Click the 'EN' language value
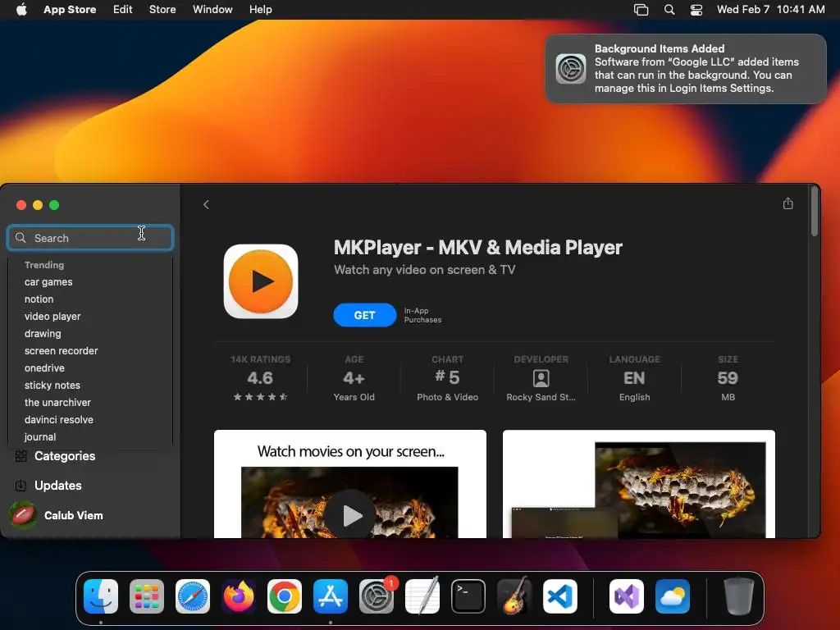 pos(634,378)
